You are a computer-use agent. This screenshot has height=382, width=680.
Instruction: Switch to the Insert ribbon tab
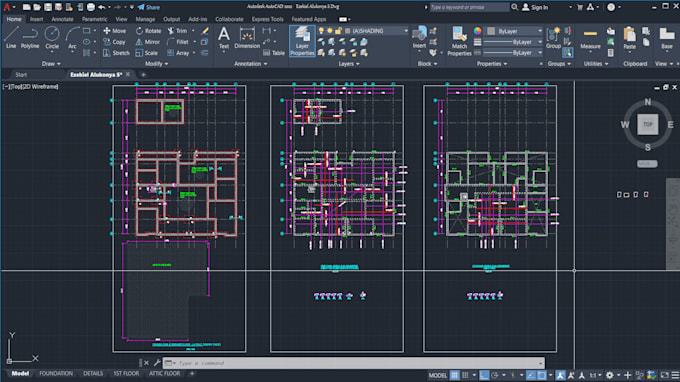(x=36, y=19)
